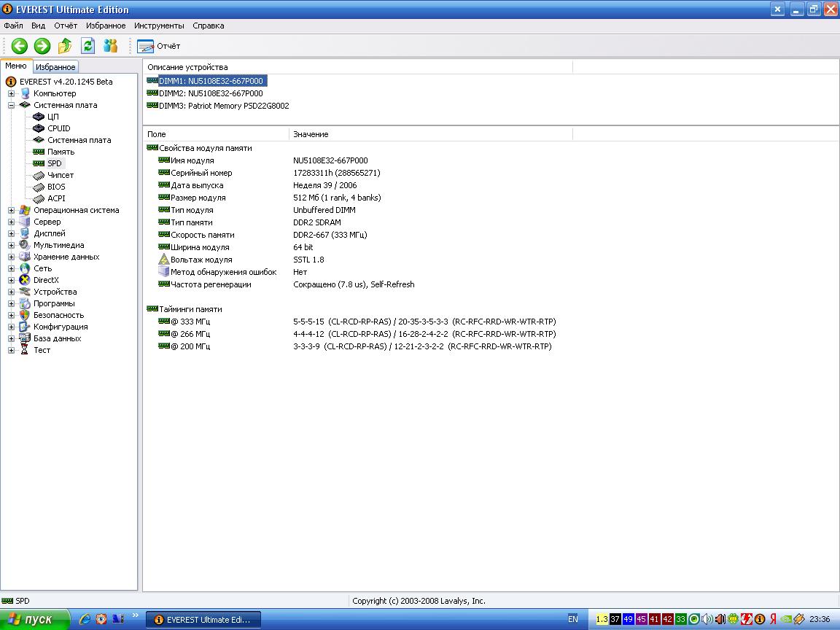Screen dimensions: 840x630
Task: Open the Справка menu
Action: (209, 26)
